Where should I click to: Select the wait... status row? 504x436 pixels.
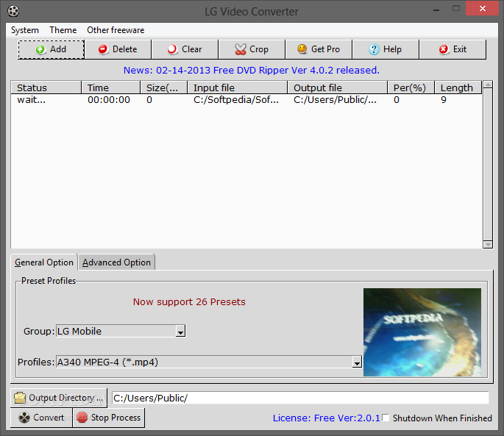[246, 100]
